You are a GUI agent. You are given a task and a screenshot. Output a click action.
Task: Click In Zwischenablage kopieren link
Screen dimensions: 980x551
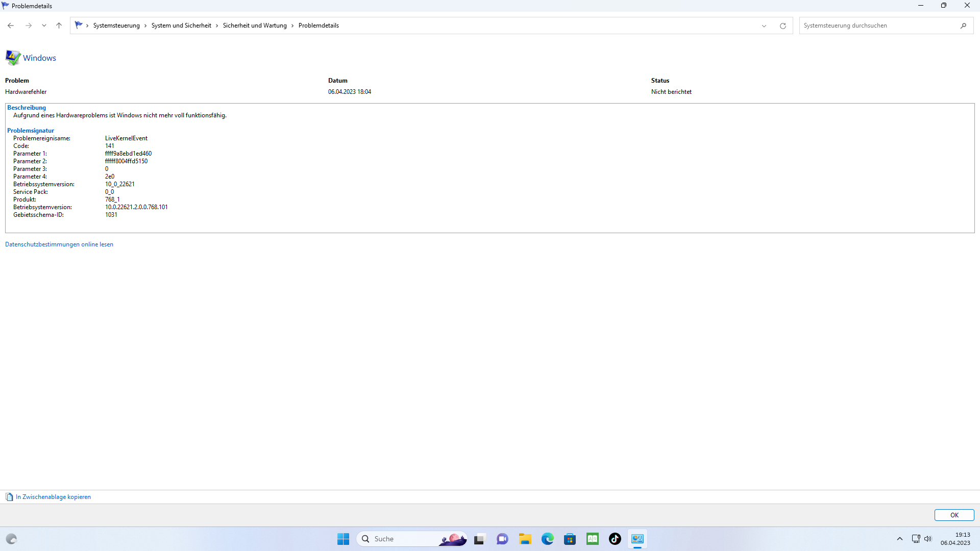53,497
